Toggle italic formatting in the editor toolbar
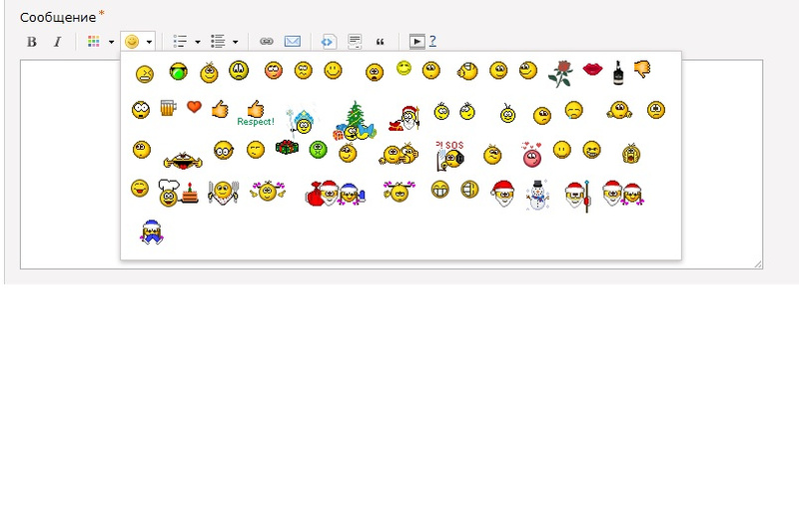This screenshot has width=799, height=532. pyautogui.click(x=58, y=42)
